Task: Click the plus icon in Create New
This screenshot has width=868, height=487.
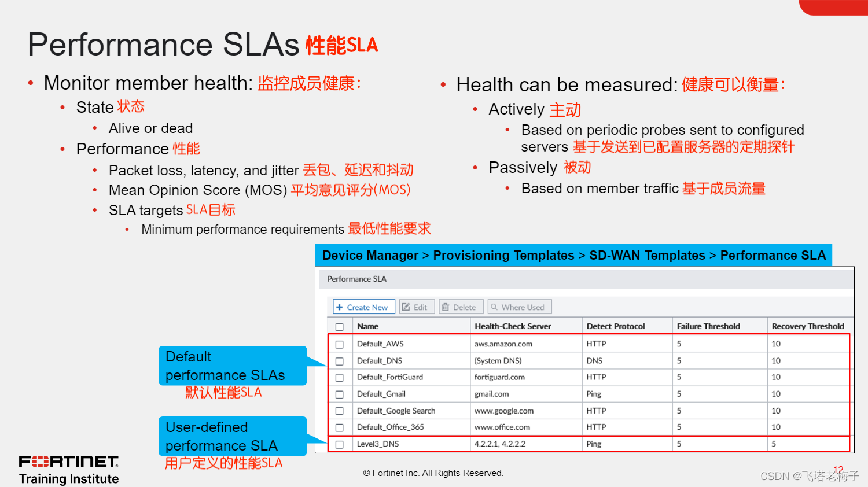Action: 340,307
